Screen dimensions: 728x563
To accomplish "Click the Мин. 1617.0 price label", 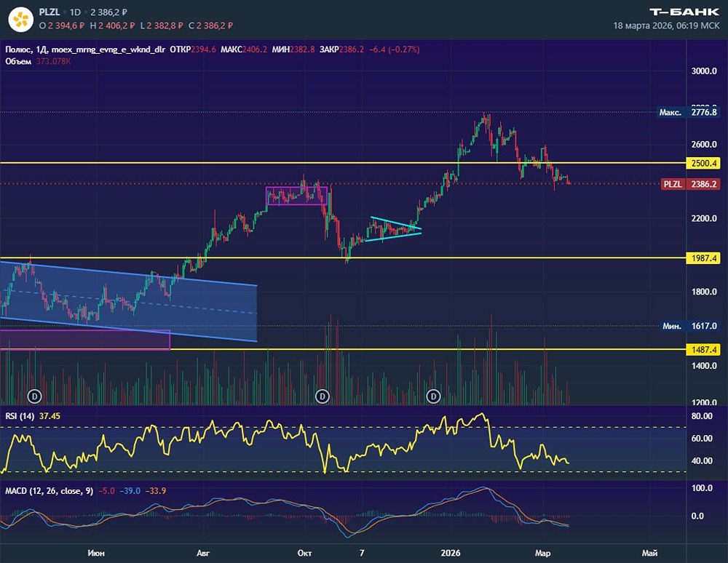I will click(689, 326).
